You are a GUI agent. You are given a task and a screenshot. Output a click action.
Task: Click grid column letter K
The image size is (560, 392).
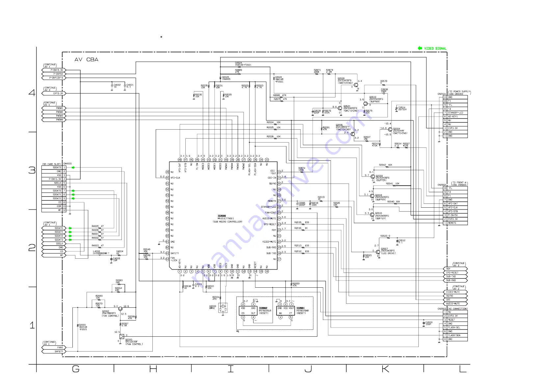click(385, 369)
